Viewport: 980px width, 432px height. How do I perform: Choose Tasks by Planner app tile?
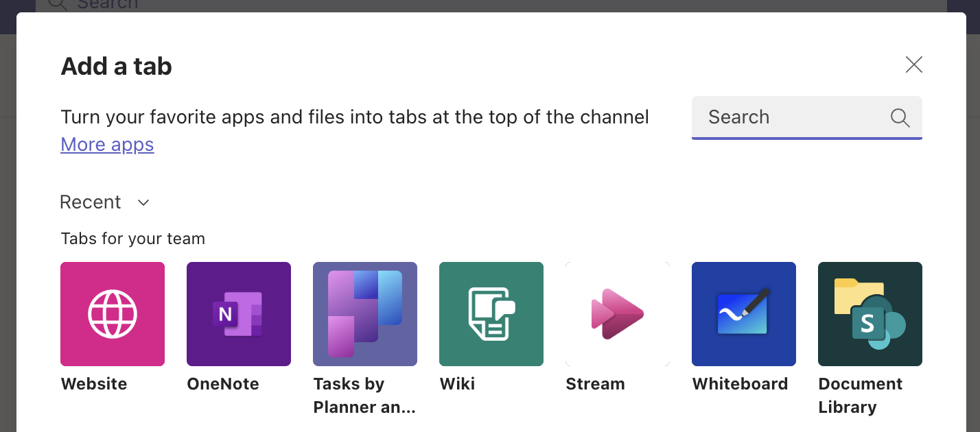coord(365,314)
